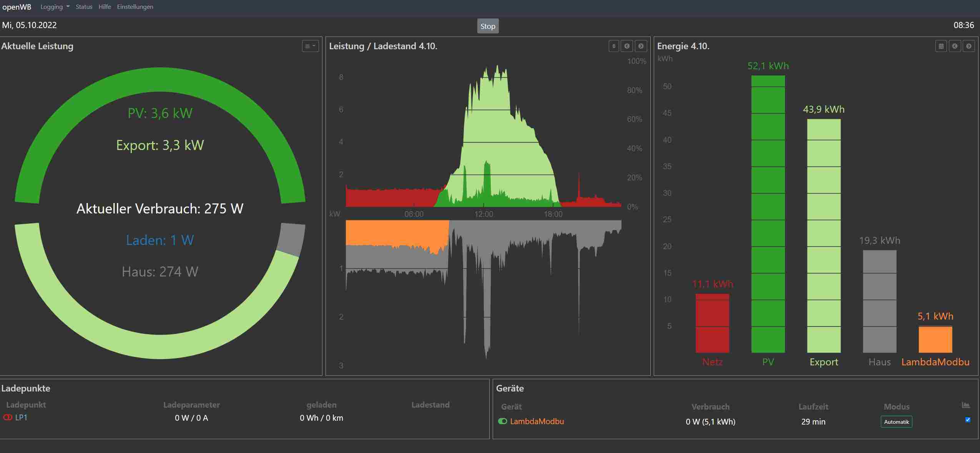The width and height of the screenshot is (980, 453).
Task: Click LambdaModbu device name in Geräte
Action: (x=537, y=421)
